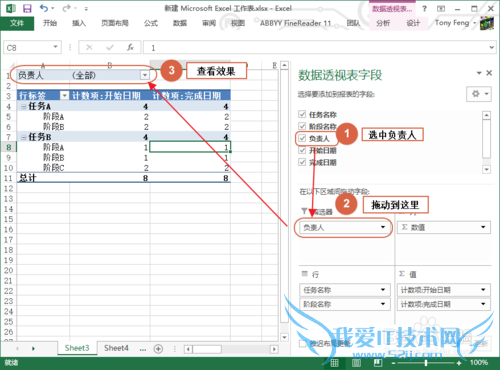This screenshot has width=500, height=370.
Task: Switch to Sheet3 worksheet tab
Action: [77, 348]
